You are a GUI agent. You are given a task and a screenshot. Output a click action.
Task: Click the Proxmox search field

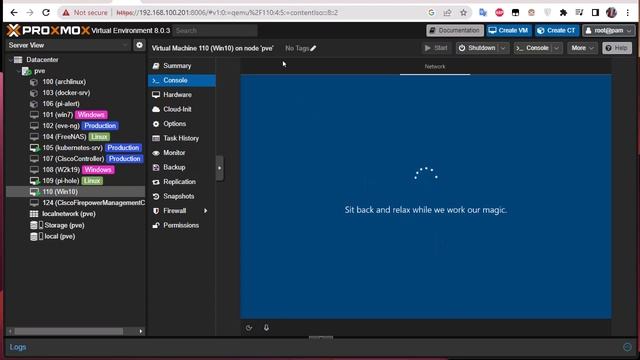pos(215,31)
